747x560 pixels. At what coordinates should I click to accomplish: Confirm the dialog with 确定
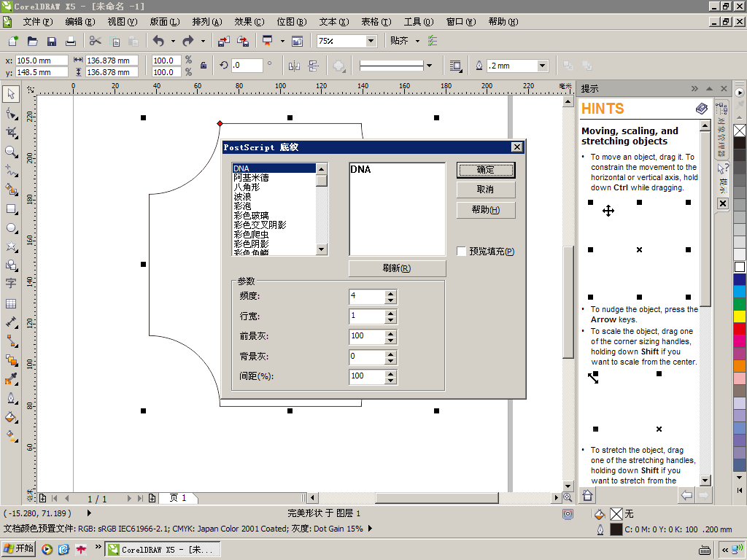[485, 170]
